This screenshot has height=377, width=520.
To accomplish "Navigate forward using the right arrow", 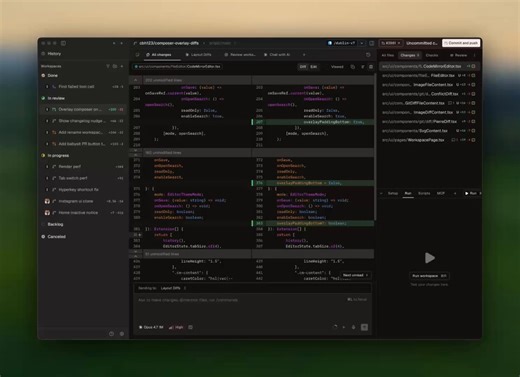I will pos(121,43).
